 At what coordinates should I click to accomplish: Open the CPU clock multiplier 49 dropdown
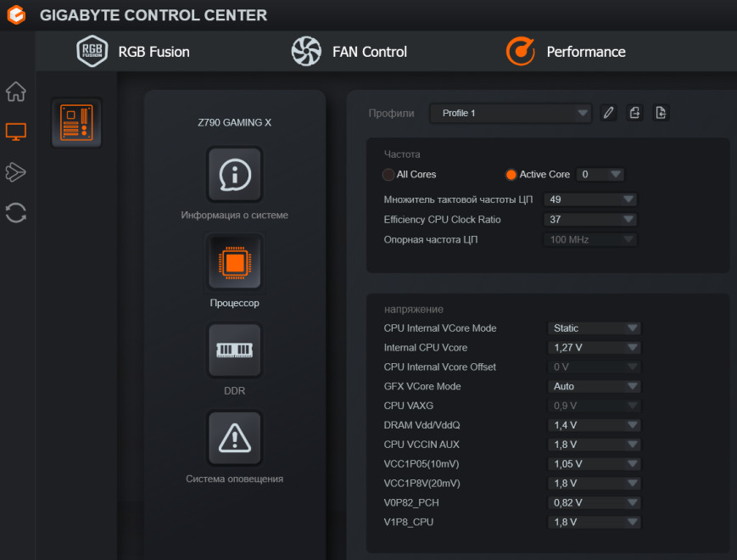(590, 199)
